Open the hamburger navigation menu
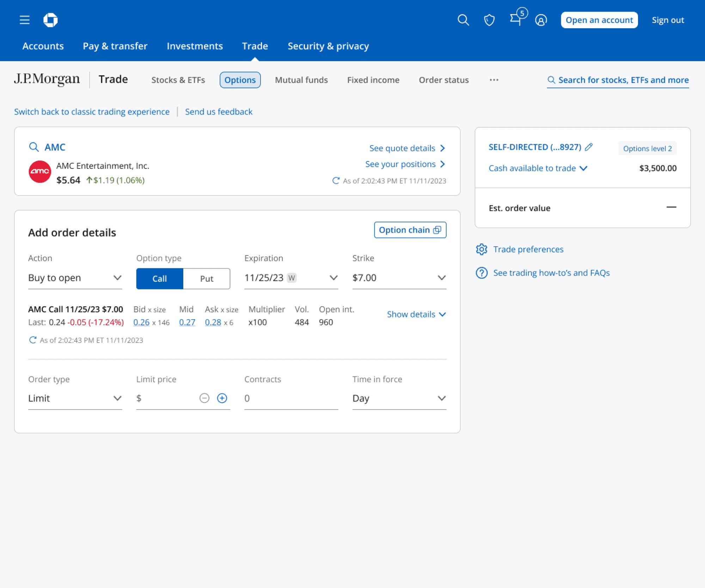The height and width of the screenshot is (588, 705). [x=25, y=20]
